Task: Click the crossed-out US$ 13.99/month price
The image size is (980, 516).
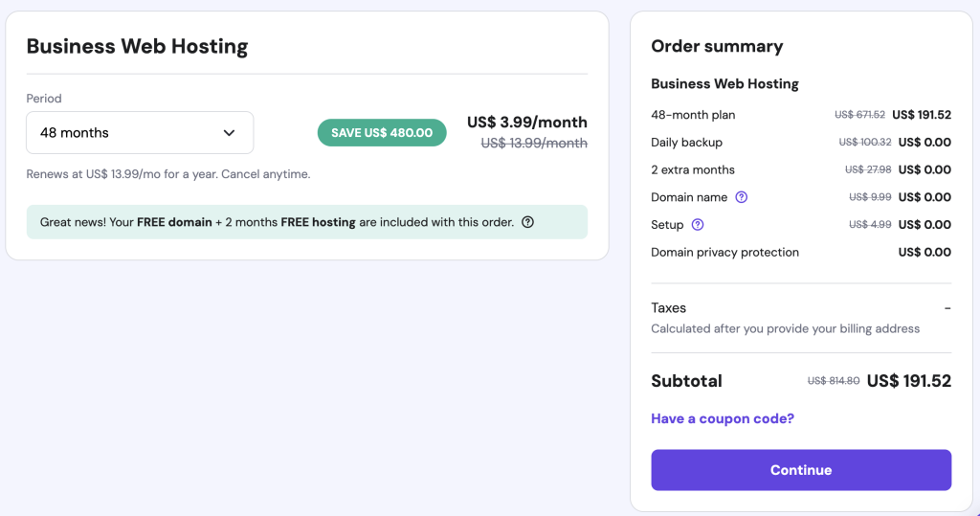Action: pyautogui.click(x=534, y=143)
